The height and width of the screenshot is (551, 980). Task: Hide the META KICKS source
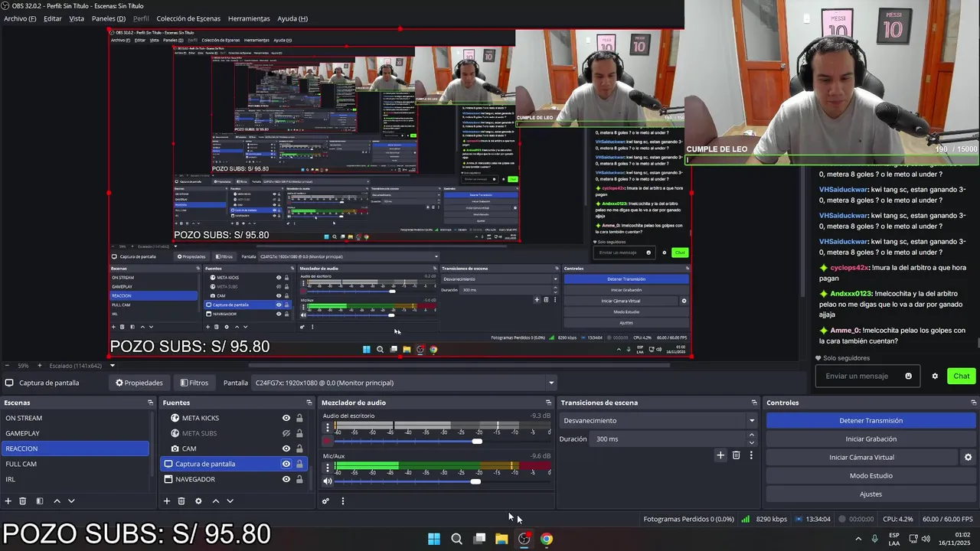286,418
